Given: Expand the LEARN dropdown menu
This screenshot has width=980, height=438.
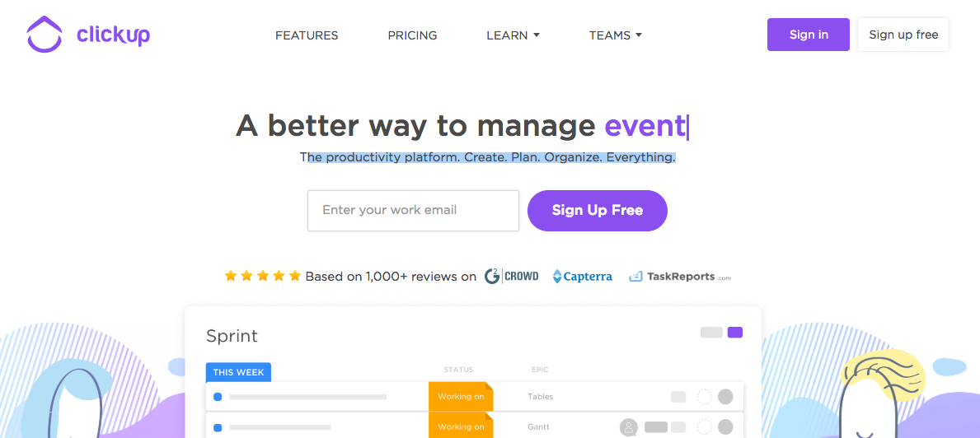Looking at the screenshot, I should tap(513, 35).
